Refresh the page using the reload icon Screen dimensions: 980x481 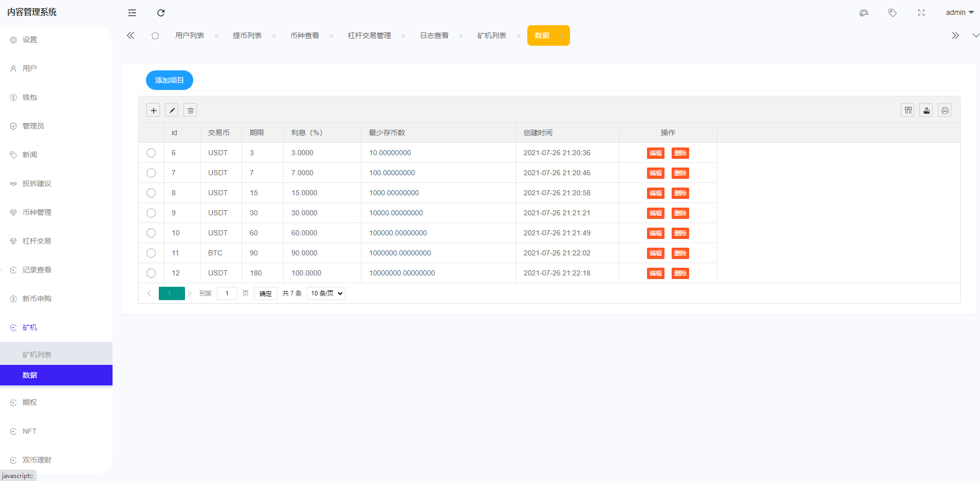161,13
